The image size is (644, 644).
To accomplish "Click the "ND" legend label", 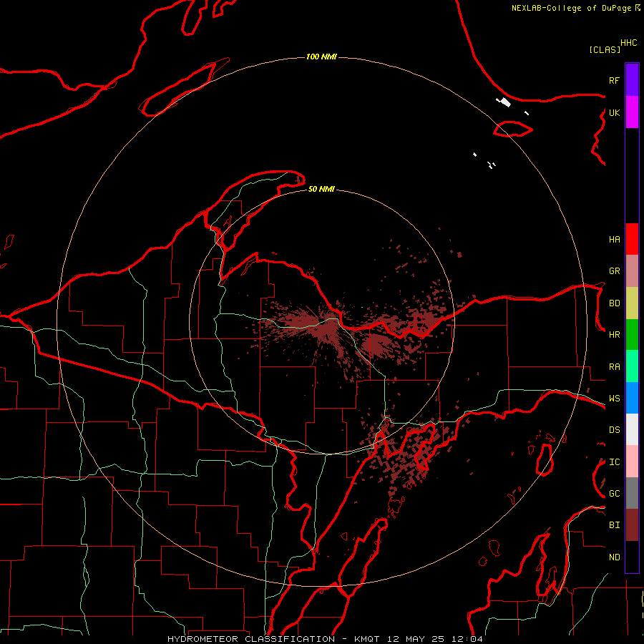I will coord(614,557).
